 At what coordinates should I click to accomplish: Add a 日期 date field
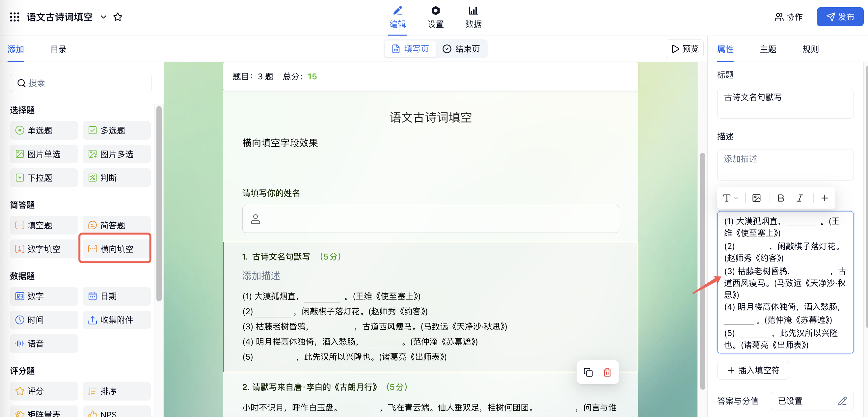[117, 296]
